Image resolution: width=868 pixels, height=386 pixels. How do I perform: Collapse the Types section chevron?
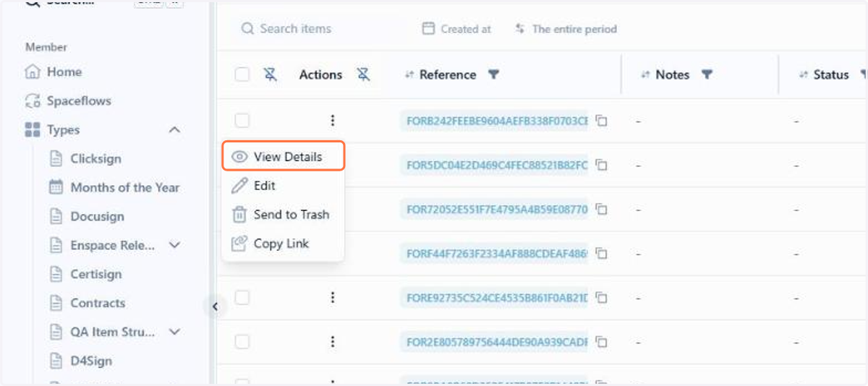[174, 130]
